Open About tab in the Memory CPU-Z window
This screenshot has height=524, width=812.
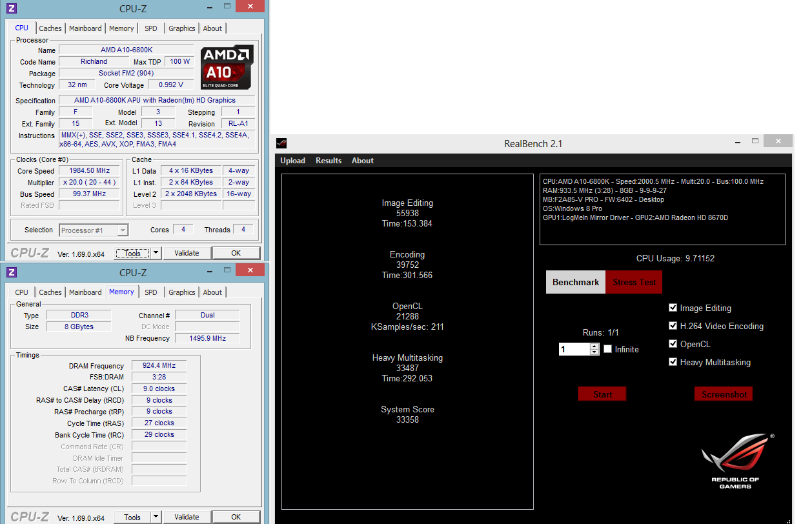point(212,292)
